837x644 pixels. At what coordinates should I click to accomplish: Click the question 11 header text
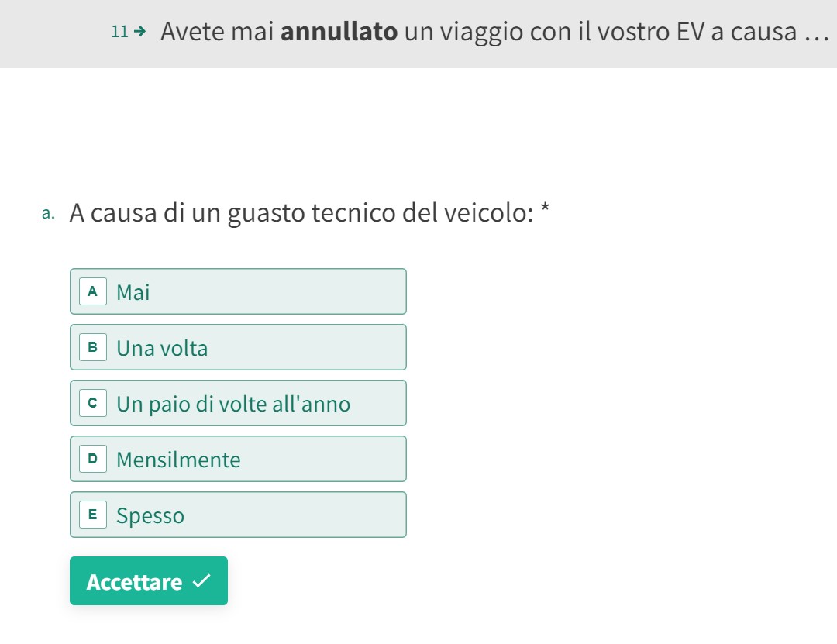tap(488, 32)
